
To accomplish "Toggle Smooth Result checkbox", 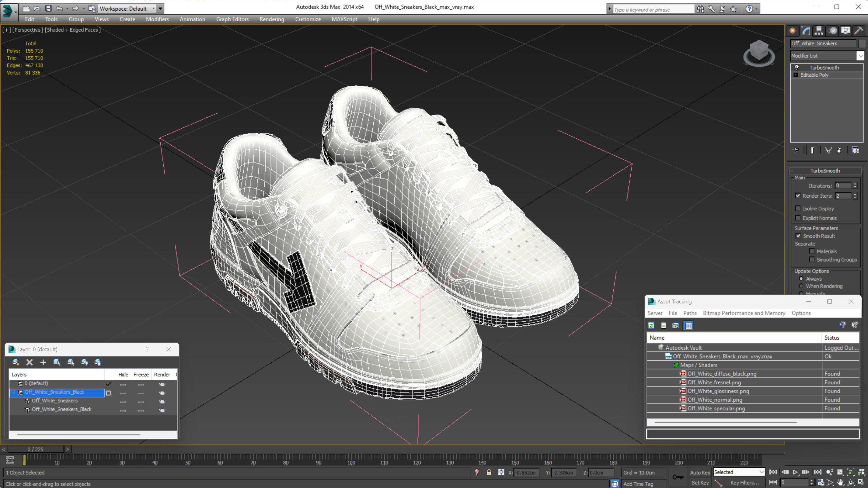I will coord(798,236).
